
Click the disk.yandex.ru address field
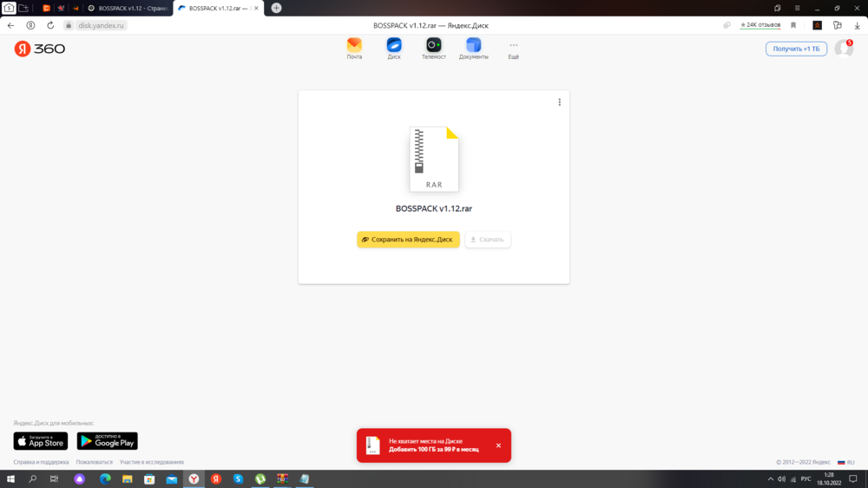point(101,25)
